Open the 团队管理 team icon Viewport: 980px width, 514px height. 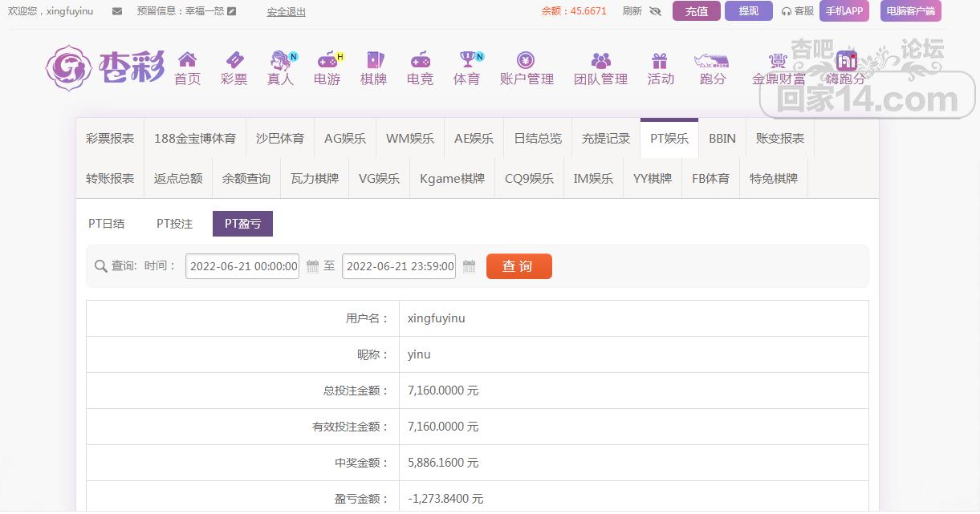pyautogui.click(x=600, y=60)
